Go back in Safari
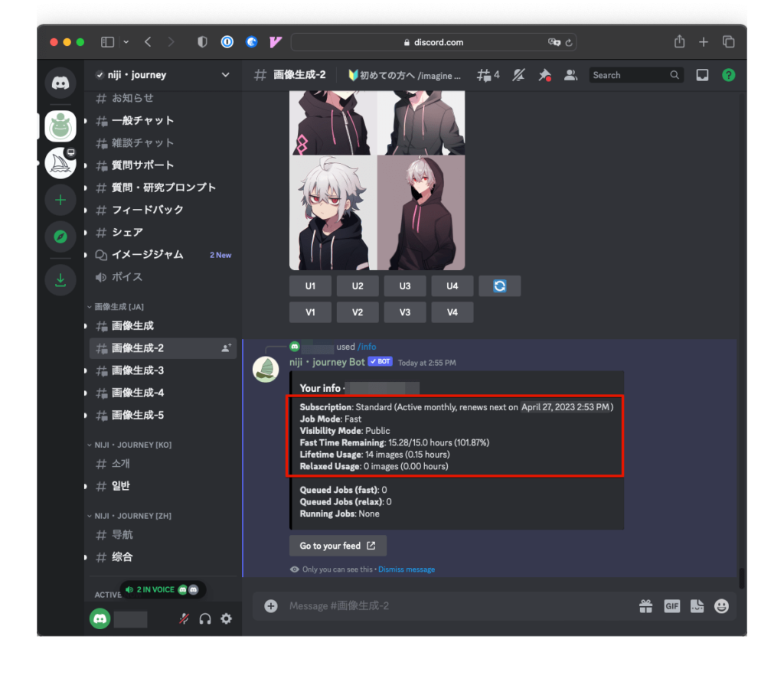The image size is (784, 685). 148,42
